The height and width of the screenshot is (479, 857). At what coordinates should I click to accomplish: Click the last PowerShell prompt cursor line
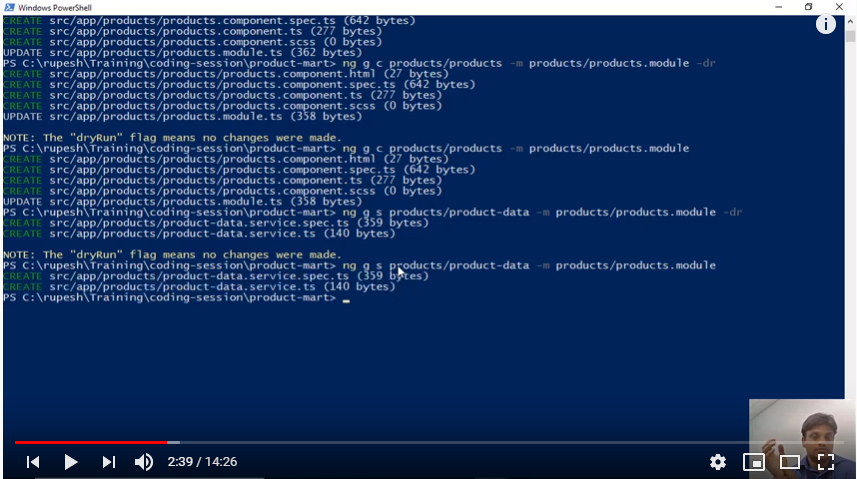pyautogui.click(x=176, y=298)
